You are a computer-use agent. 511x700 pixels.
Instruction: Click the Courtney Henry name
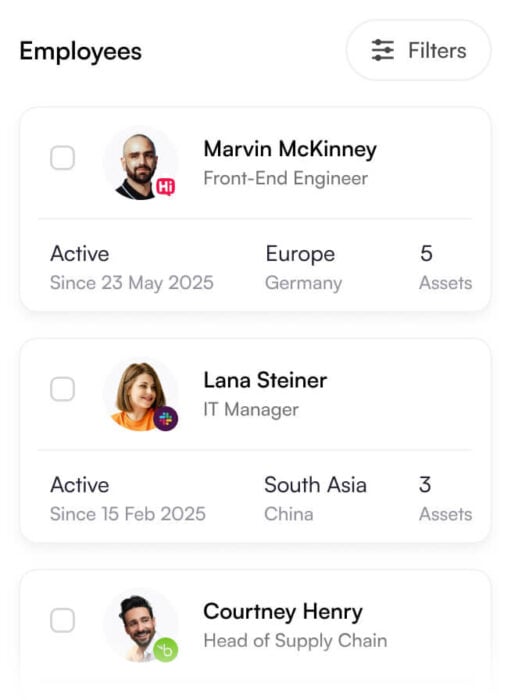283,612
